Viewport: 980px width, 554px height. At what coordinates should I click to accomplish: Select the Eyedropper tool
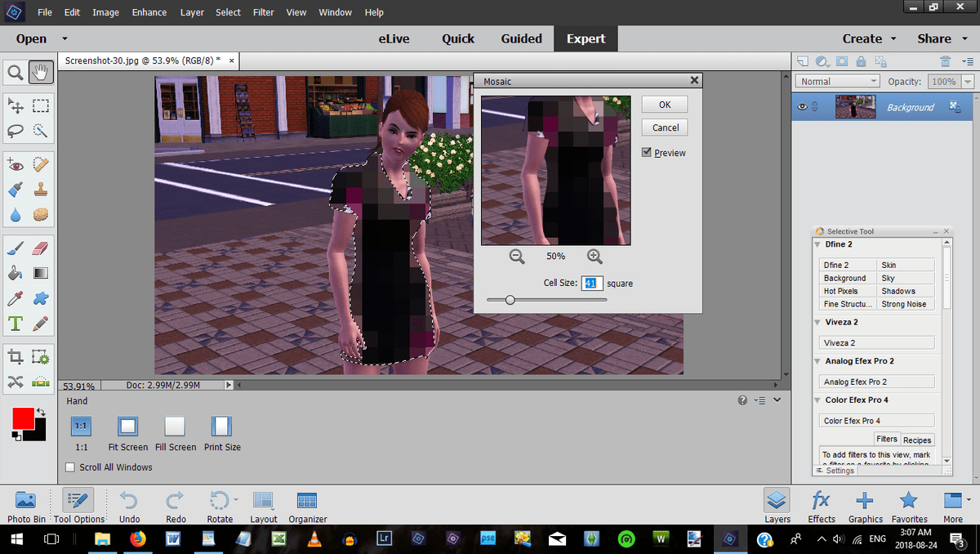coord(16,297)
